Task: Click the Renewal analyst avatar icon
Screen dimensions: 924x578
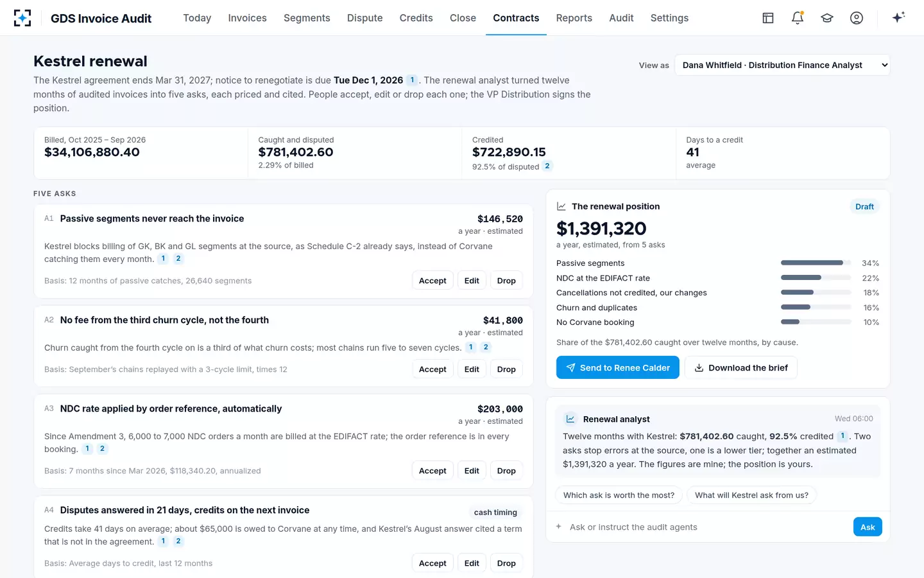Action: point(570,419)
